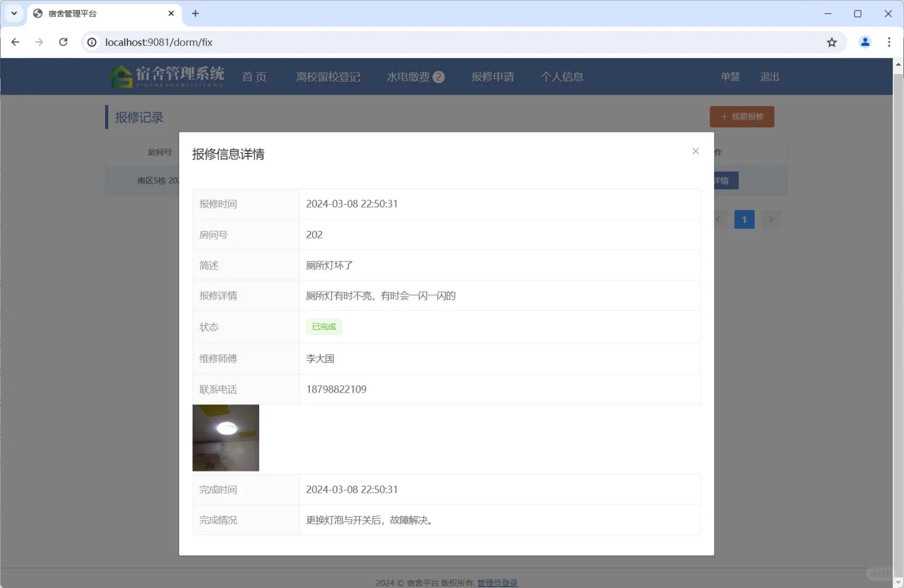Click the bookmark star in the address bar
The height and width of the screenshot is (588, 904).
[x=832, y=42]
